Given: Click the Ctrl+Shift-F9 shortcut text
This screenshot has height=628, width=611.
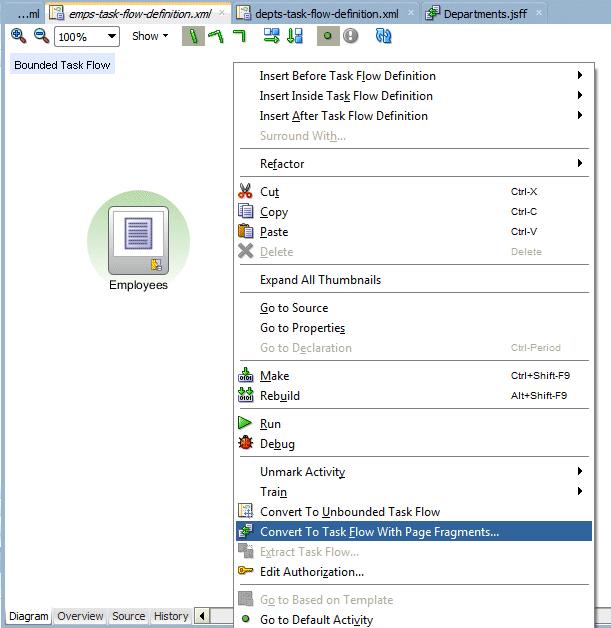Looking at the screenshot, I should coord(540,376).
